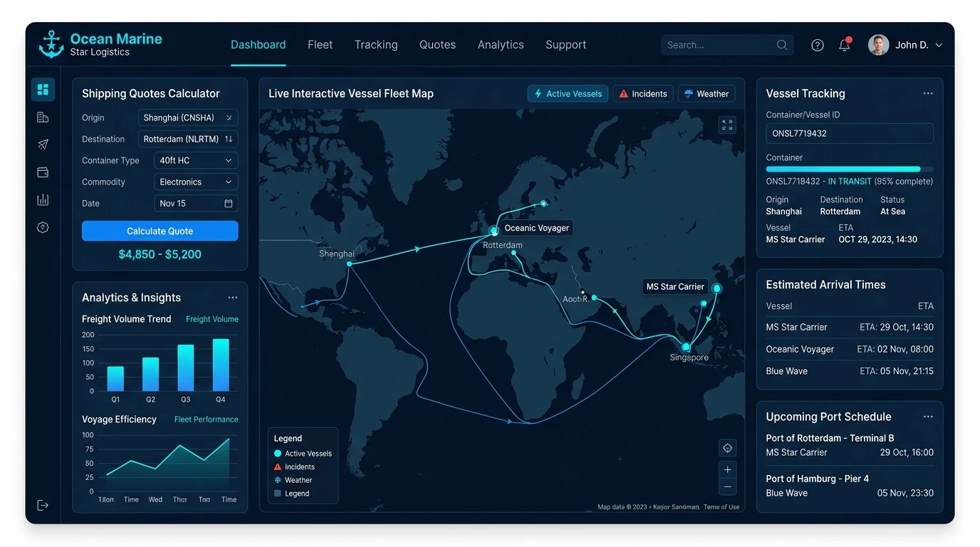The image size is (980, 547).
Task: Zoom out on the map with the minus button
Action: pos(727,487)
